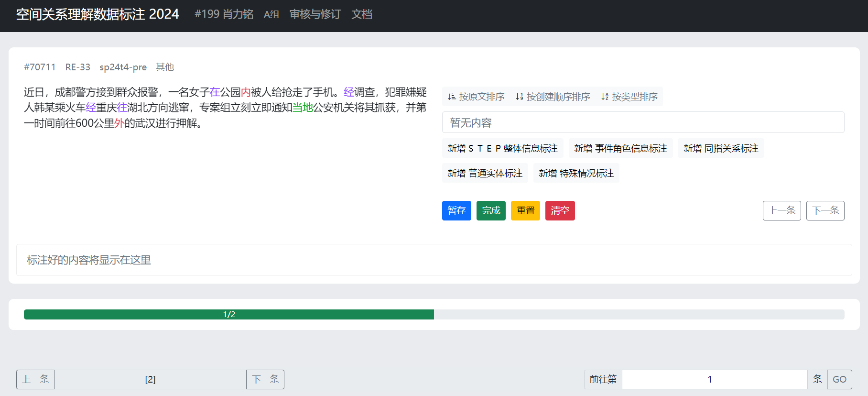
Task: Click the yellow 重置 button
Action: click(525, 210)
